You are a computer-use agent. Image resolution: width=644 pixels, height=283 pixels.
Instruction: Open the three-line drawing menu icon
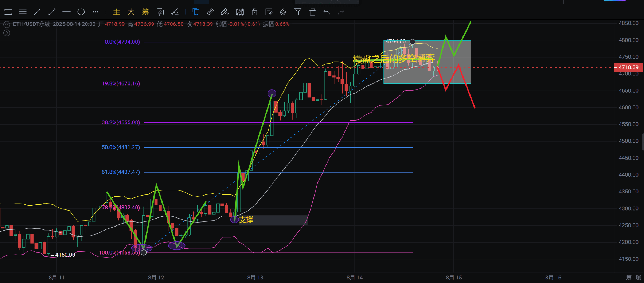pos(8,12)
